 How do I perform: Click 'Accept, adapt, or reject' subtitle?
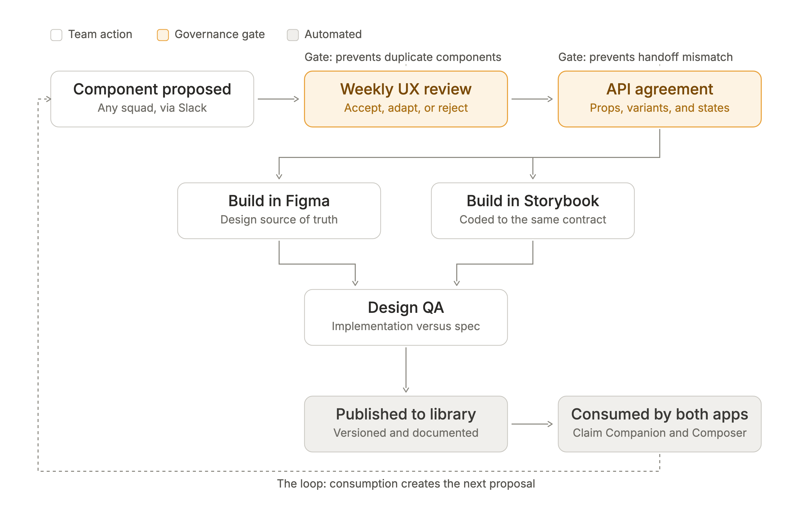(x=406, y=108)
